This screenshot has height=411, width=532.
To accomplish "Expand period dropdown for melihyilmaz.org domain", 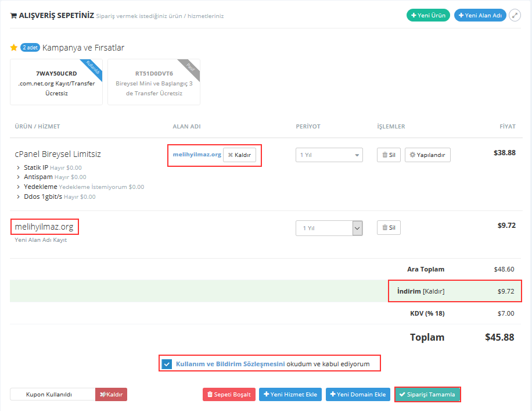I will click(x=329, y=228).
